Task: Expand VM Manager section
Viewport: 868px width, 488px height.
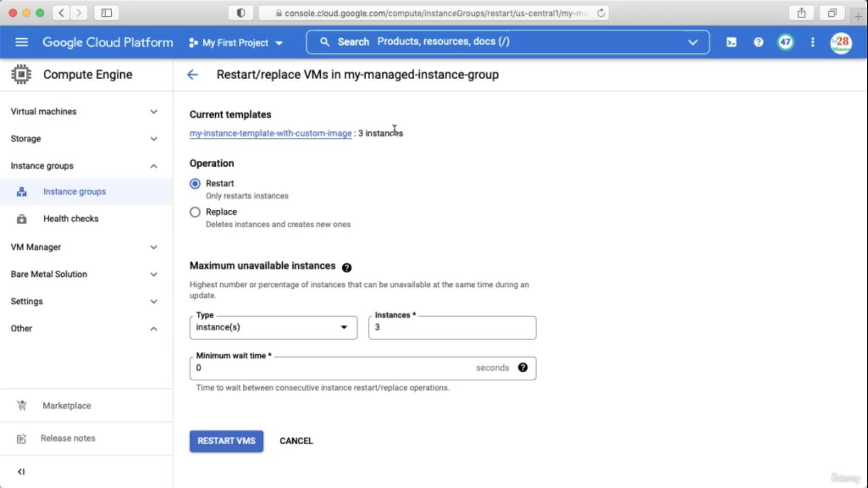Action: coord(154,247)
